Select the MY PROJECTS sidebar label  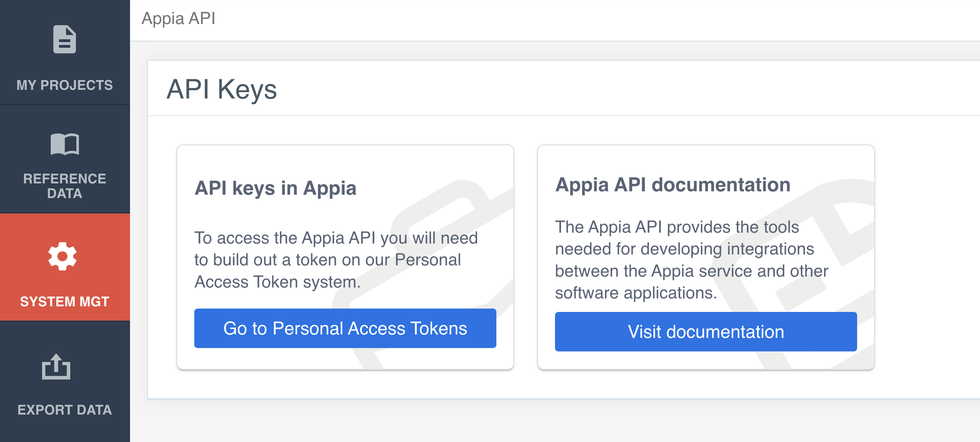pyautogui.click(x=65, y=85)
